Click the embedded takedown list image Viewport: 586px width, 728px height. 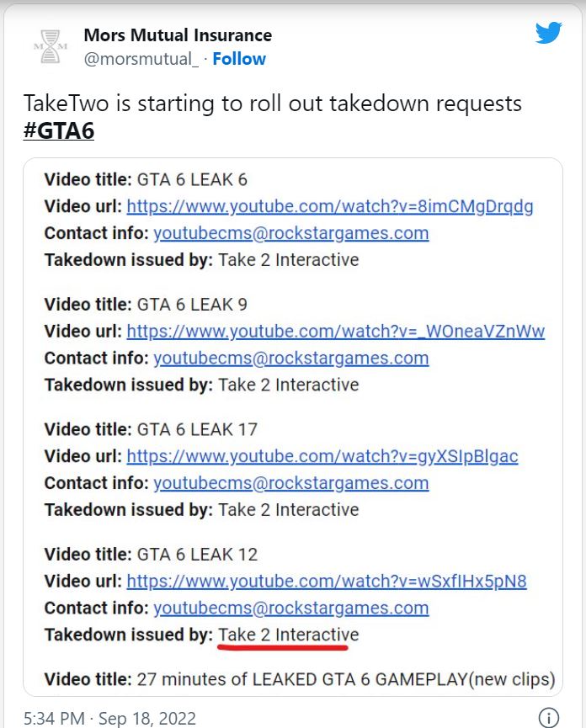[x=293, y=428]
